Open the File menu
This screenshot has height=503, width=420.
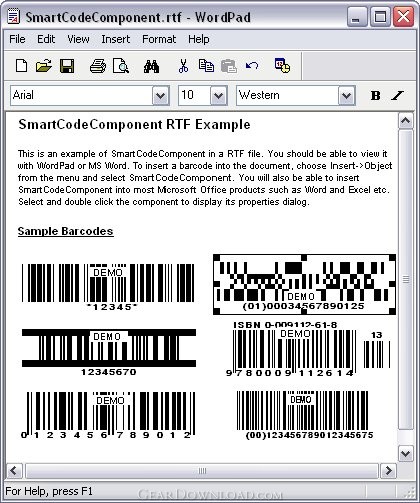[x=17, y=39]
